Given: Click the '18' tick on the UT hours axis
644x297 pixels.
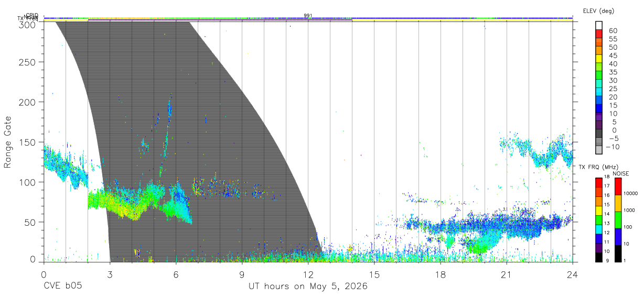Looking at the screenshot, I should [x=440, y=274].
